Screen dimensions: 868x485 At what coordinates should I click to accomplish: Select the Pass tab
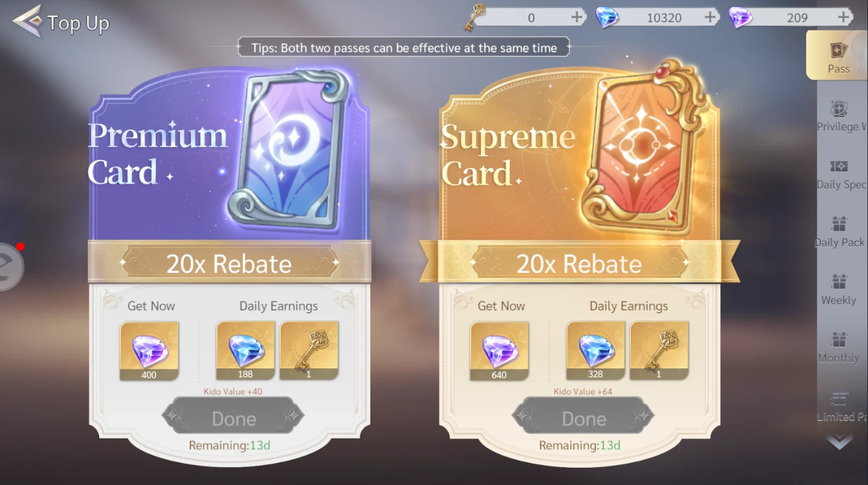coord(838,56)
